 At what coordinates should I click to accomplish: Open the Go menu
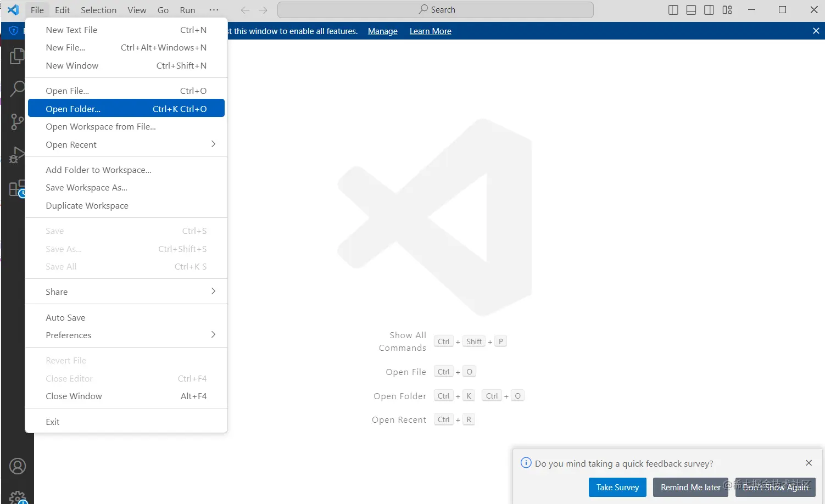coord(163,10)
